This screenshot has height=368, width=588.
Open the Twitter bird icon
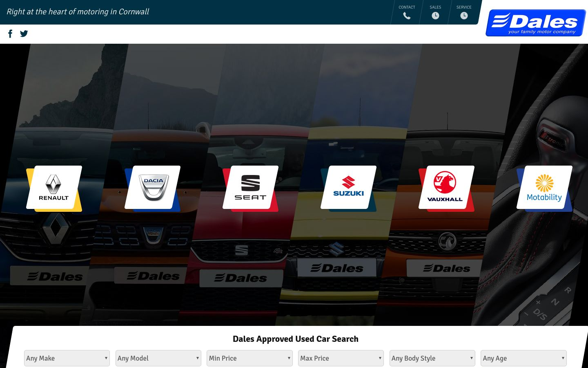tap(24, 34)
